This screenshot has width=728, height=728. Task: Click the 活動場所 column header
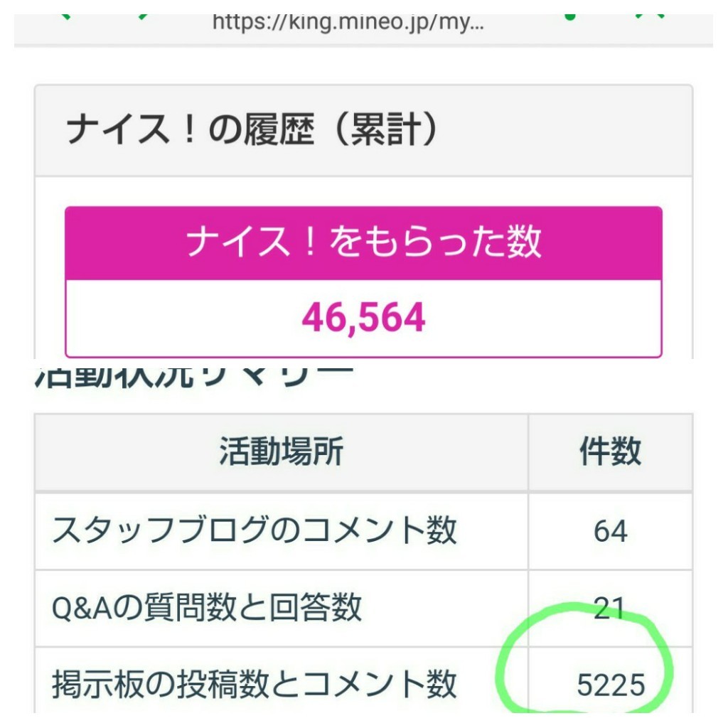281,452
